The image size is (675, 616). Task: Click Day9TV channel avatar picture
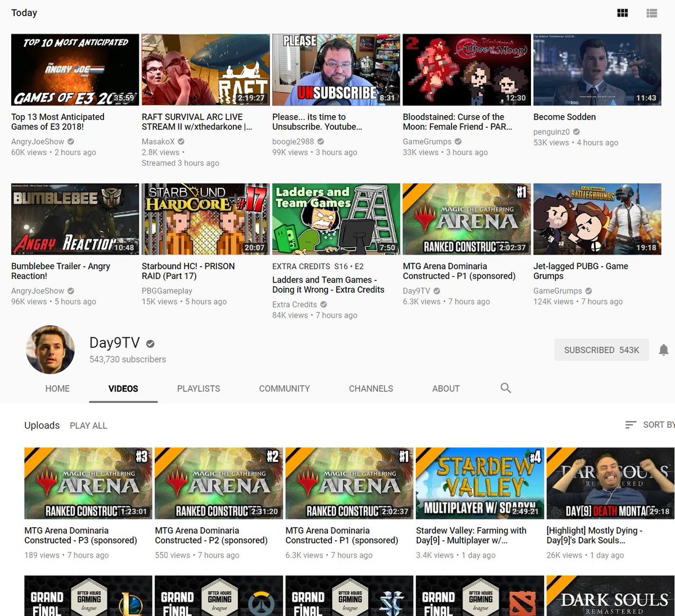[x=50, y=350]
